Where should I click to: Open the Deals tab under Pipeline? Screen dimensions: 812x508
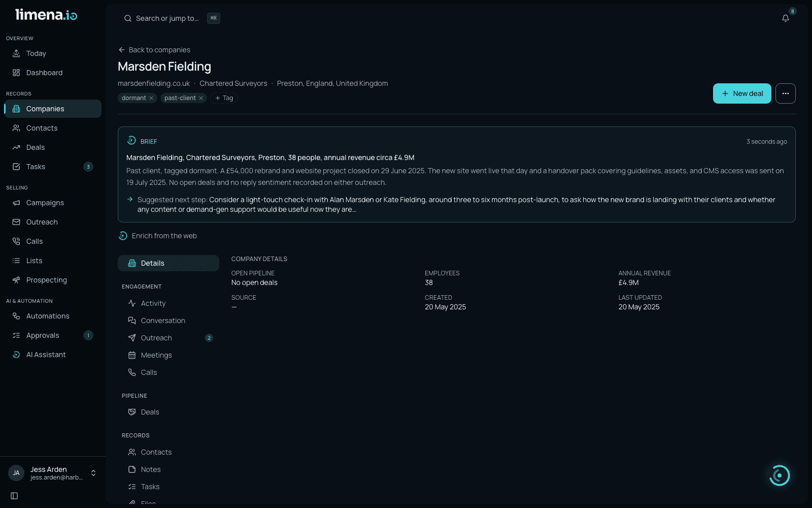coord(168,412)
